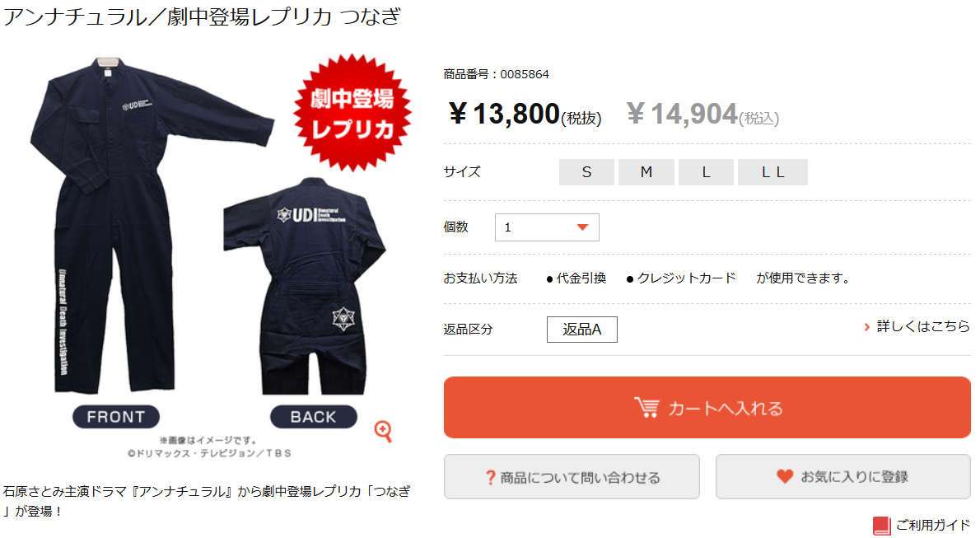
Task: Pick size LL
Action: pyautogui.click(x=772, y=172)
